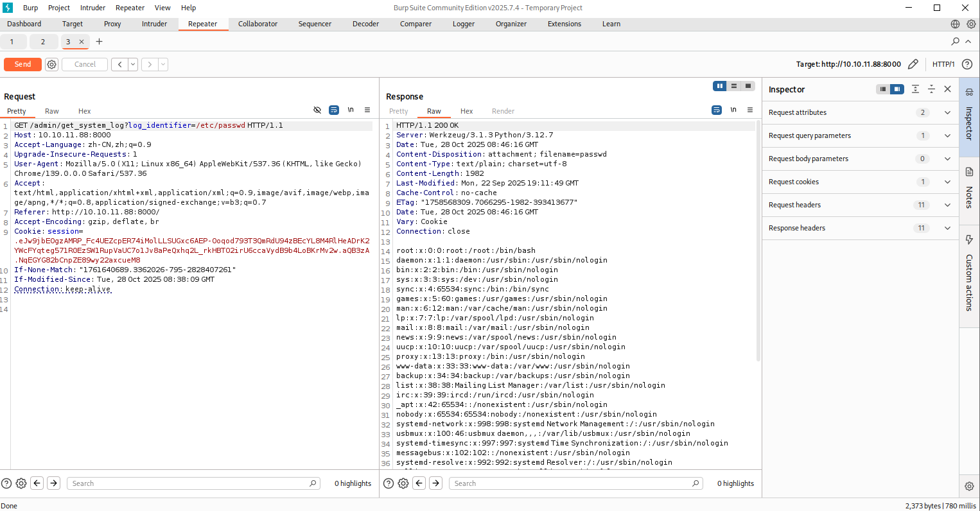Dock Inspector panel to the left

point(883,89)
